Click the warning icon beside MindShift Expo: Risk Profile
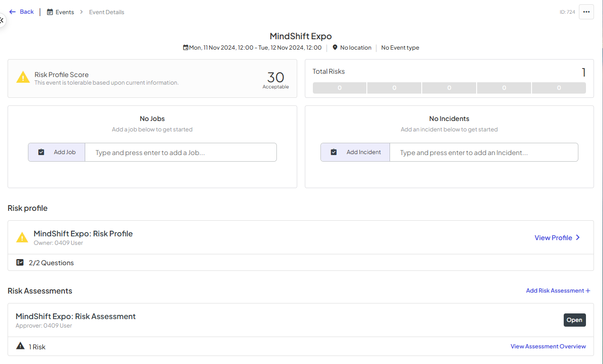 tap(22, 237)
